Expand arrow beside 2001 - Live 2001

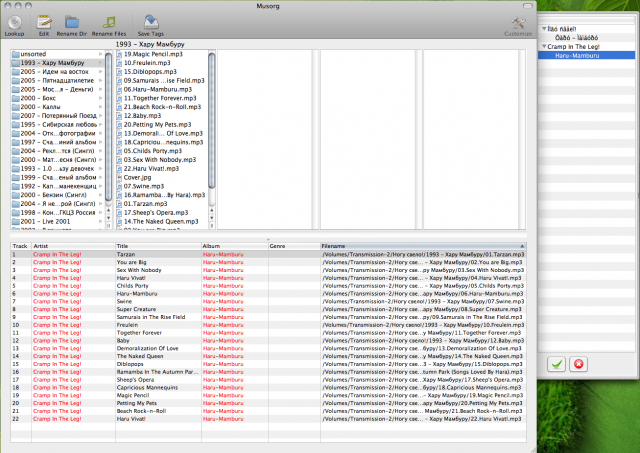coord(100,222)
